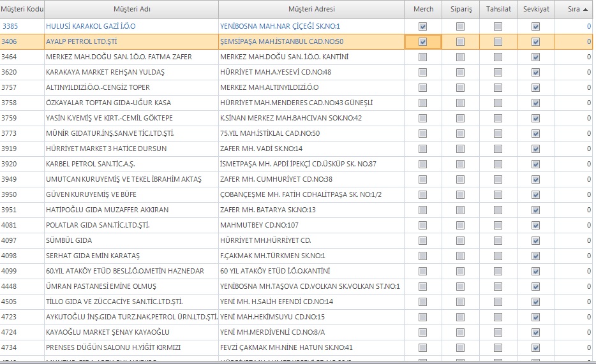Select customer code 3759 cell
The height and width of the screenshot is (364, 596).
(x=22, y=119)
